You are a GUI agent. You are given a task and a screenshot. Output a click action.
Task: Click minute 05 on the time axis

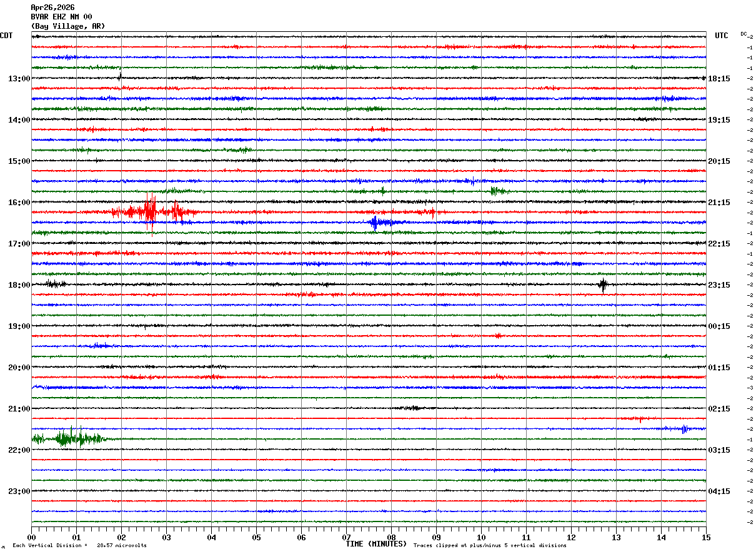256,537
